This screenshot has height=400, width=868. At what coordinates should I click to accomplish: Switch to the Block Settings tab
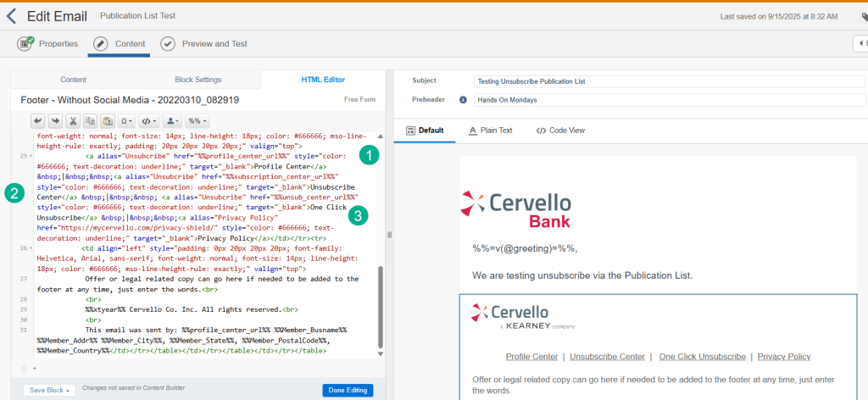pyautogui.click(x=198, y=80)
